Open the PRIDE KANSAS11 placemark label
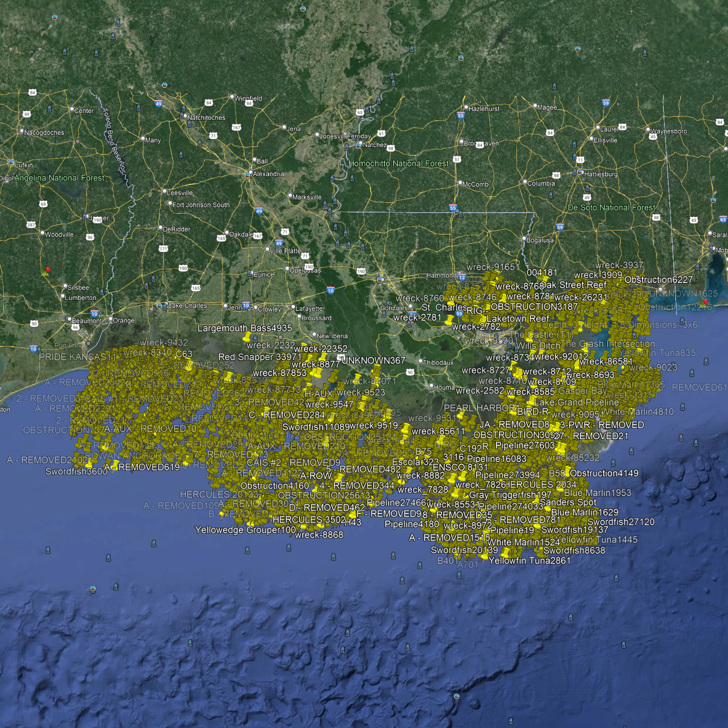 click(78, 357)
